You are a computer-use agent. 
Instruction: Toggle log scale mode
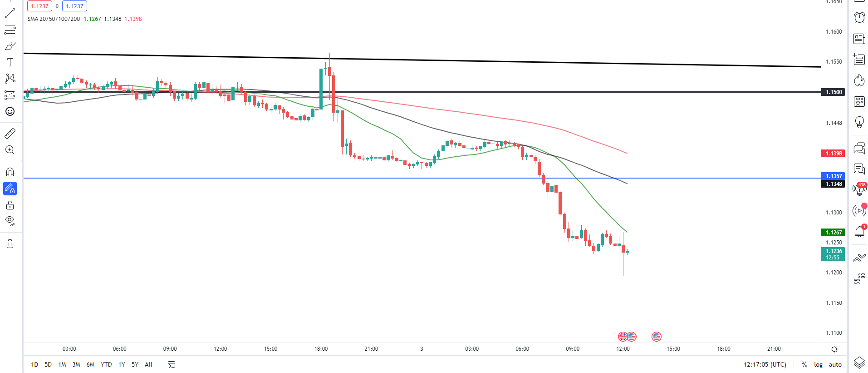point(818,364)
